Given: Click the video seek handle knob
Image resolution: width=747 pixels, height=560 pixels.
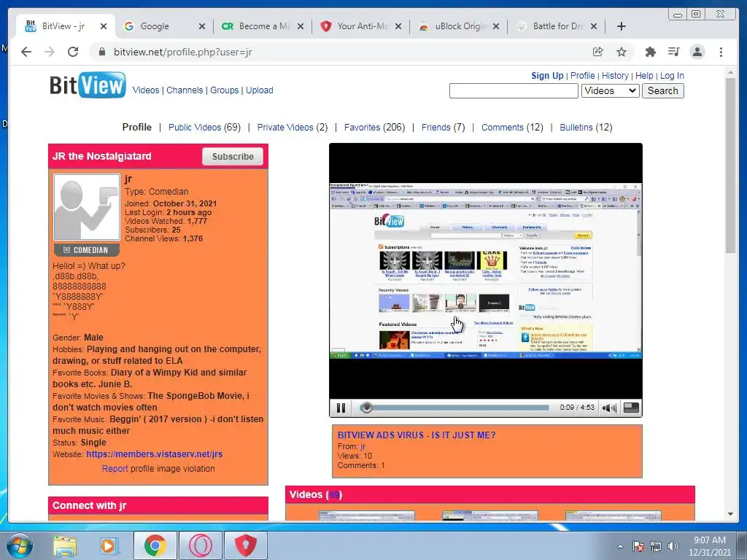Looking at the screenshot, I should point(366,408).
